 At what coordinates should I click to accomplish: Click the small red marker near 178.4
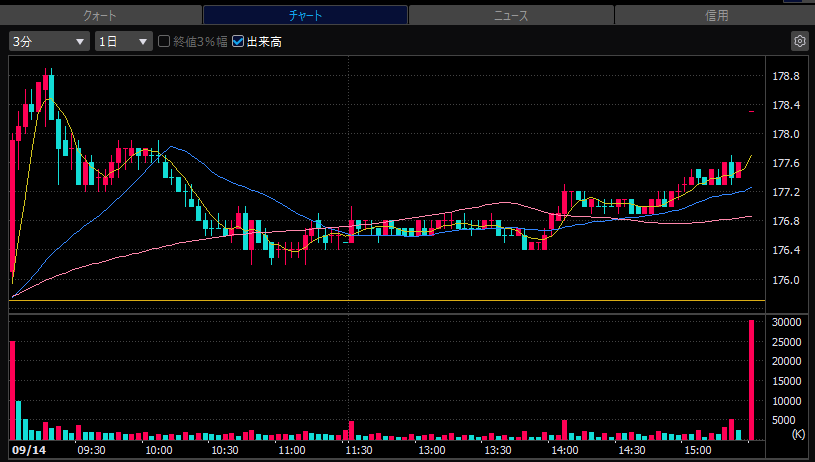pos(751,111)
